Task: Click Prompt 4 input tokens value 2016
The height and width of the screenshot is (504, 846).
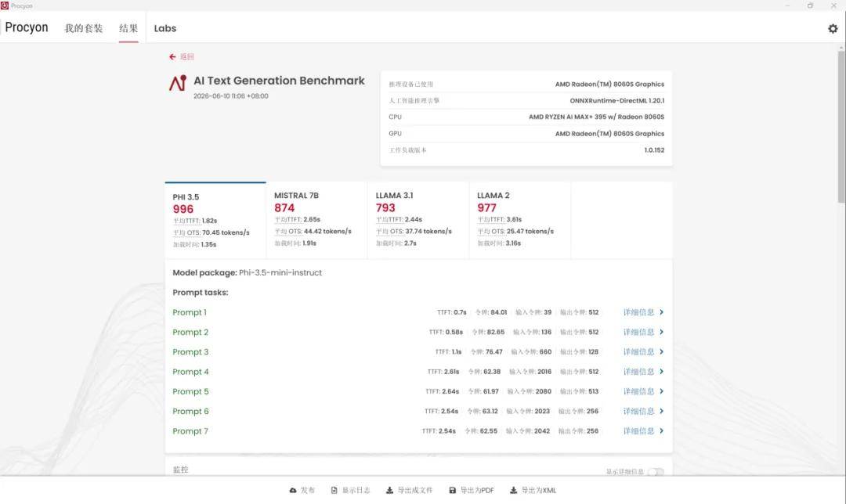Action: (544, 372)
